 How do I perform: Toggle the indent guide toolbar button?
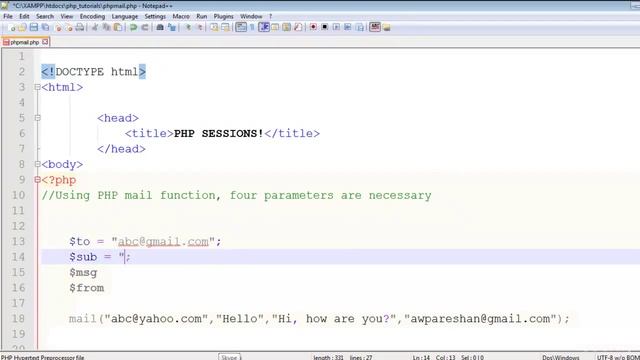[x=264, y=27]
